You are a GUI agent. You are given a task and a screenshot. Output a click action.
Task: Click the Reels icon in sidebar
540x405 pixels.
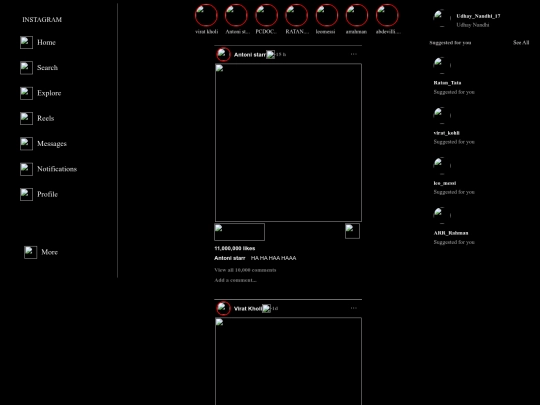(x=26, y=118)
